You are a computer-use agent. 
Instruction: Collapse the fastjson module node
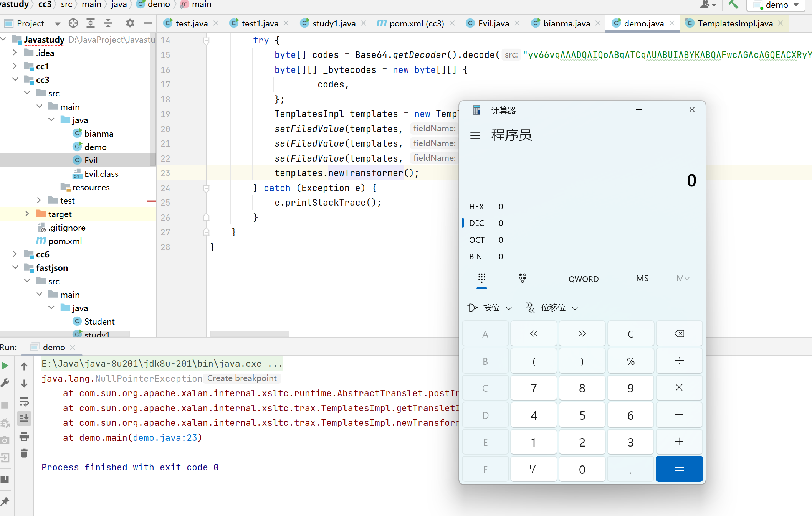(x=15, y=267)
